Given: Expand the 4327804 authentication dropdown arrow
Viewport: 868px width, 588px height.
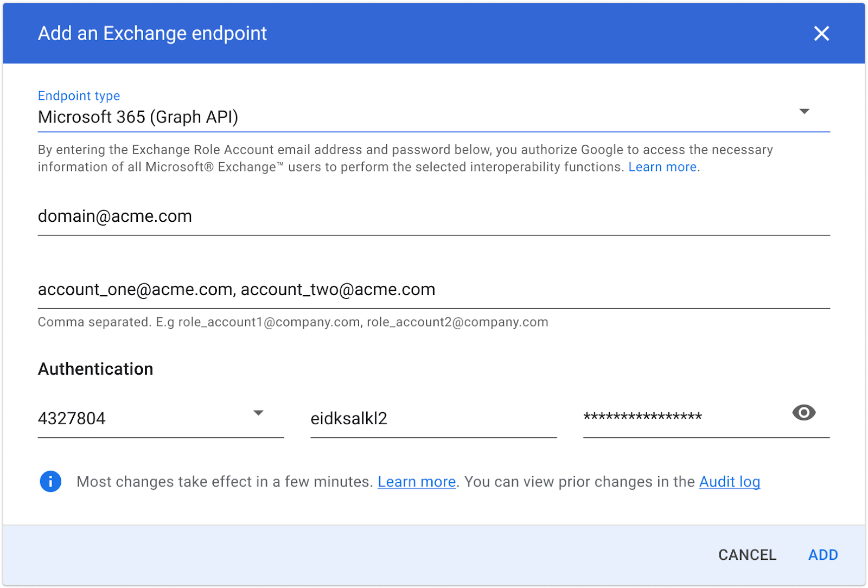Looking at the screenshot, I should tap(259, 413).
